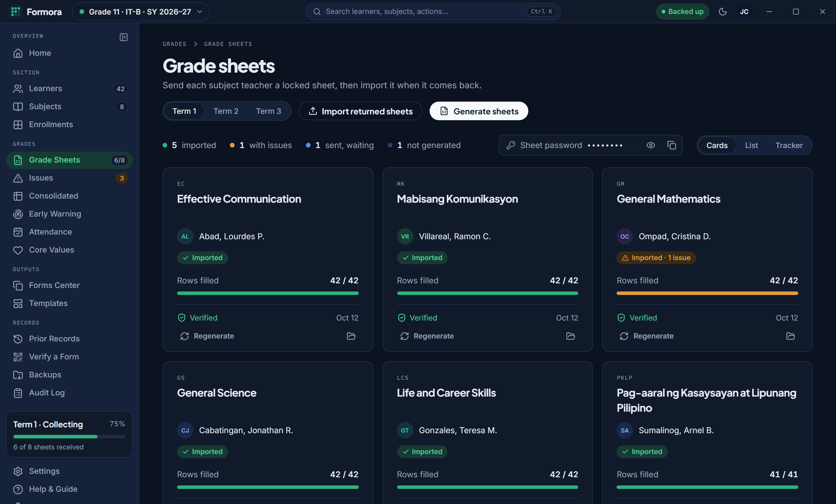Copy the sheet password
The image size is (836, 504).
[x=672, y=145]
